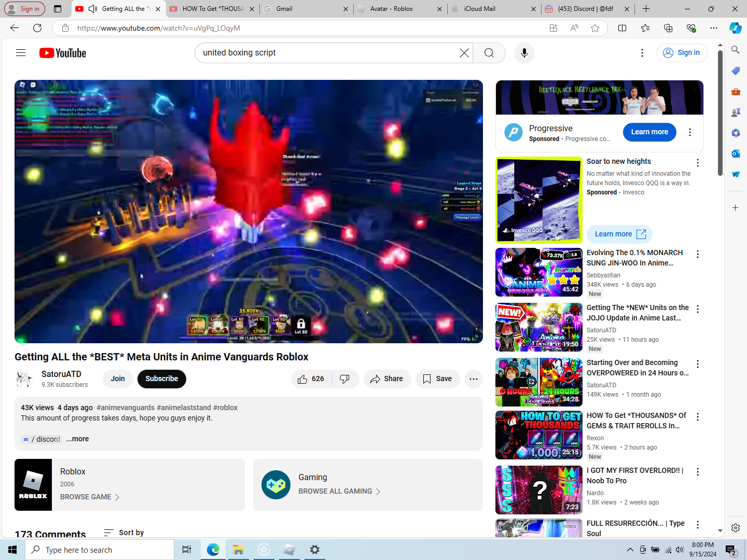The image size is (747, 560).
Task: Open menu for HOW To Get THOUSANDS video
Action: click(698, 417)
